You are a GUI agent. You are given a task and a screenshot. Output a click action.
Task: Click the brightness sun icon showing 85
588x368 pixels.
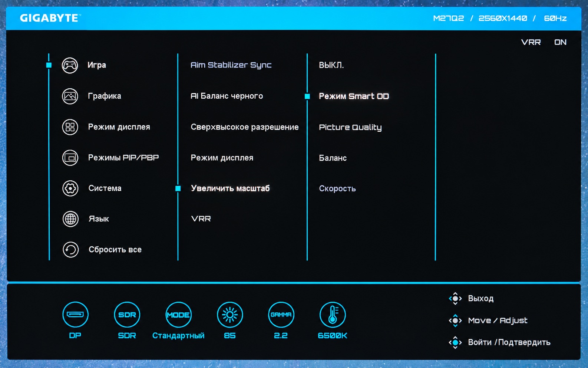click(230, 315)
